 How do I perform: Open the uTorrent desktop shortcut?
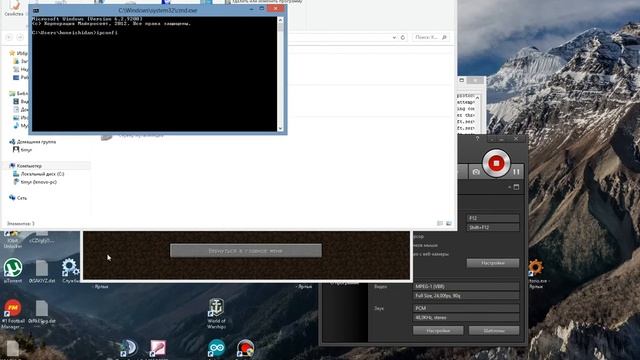13,271
